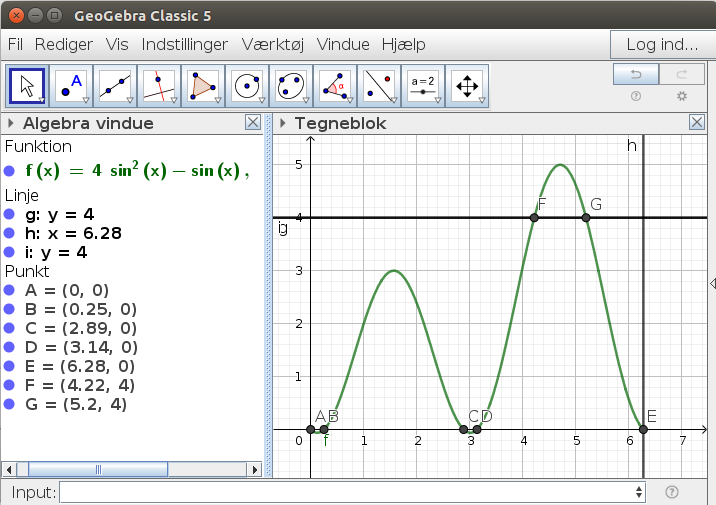Close the Tegneblok panel
This screenshot has width=716, height=505.
696,122
